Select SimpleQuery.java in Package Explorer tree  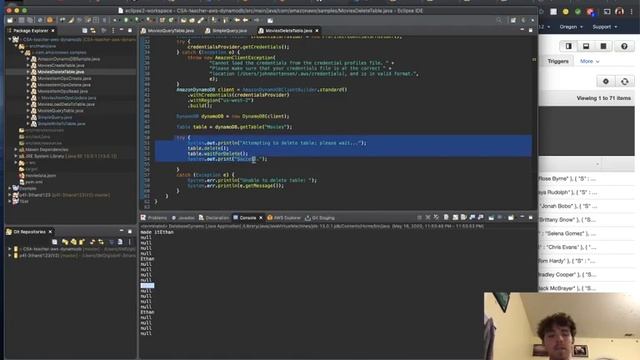click(x=54, y=117)
